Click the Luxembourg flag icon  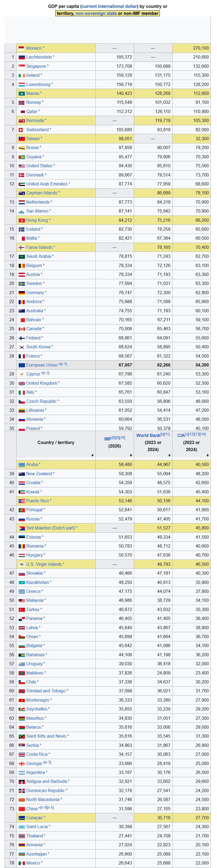point(22,85)
